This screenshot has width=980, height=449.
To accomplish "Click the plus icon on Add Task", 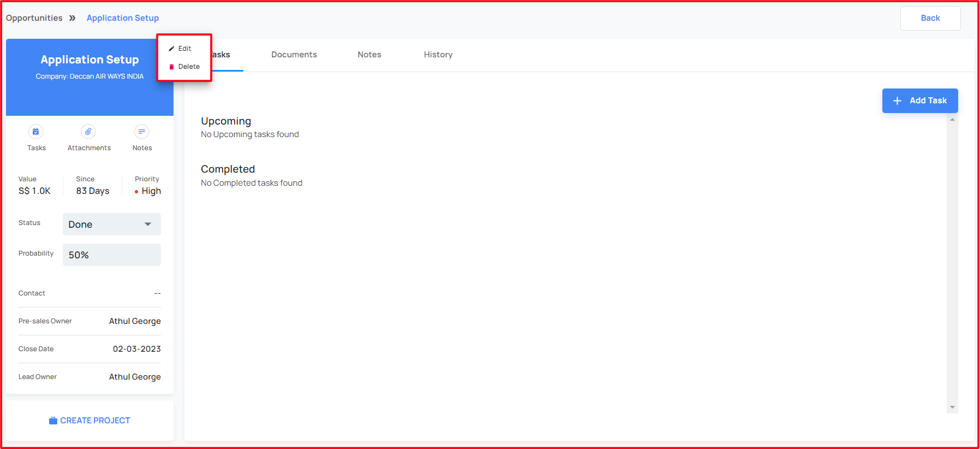I will [x=897, y=101].
